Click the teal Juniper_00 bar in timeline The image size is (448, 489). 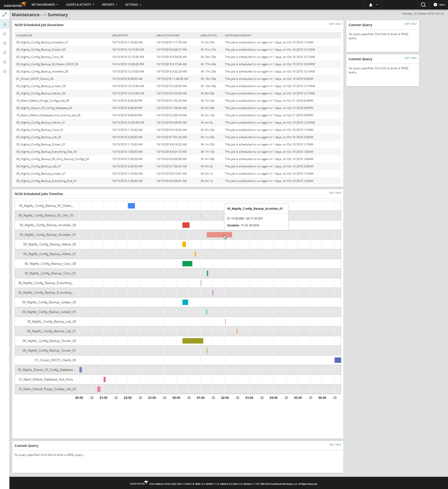(x=185, y=302)
